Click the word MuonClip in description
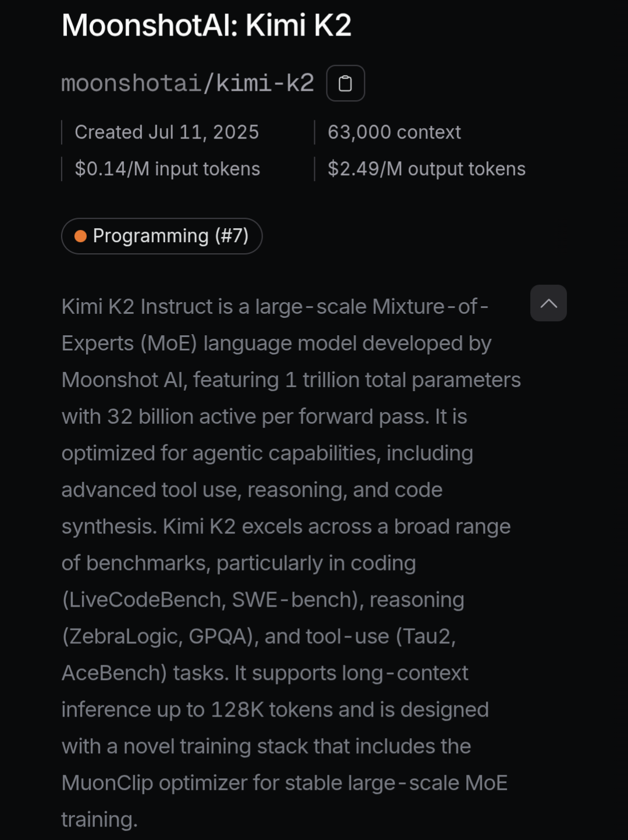Viewport: 628px width, 840px height. pyautogui.click(x=107, y=783)
